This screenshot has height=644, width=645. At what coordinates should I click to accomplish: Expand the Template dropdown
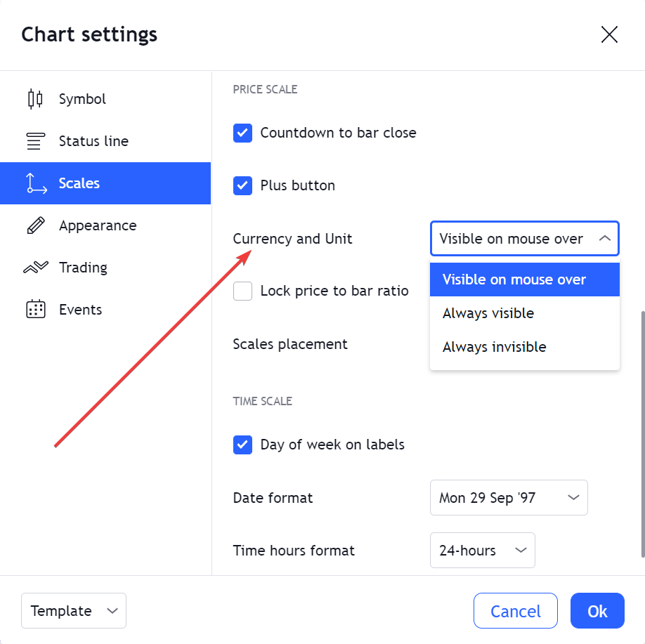[x=73, y=610]
